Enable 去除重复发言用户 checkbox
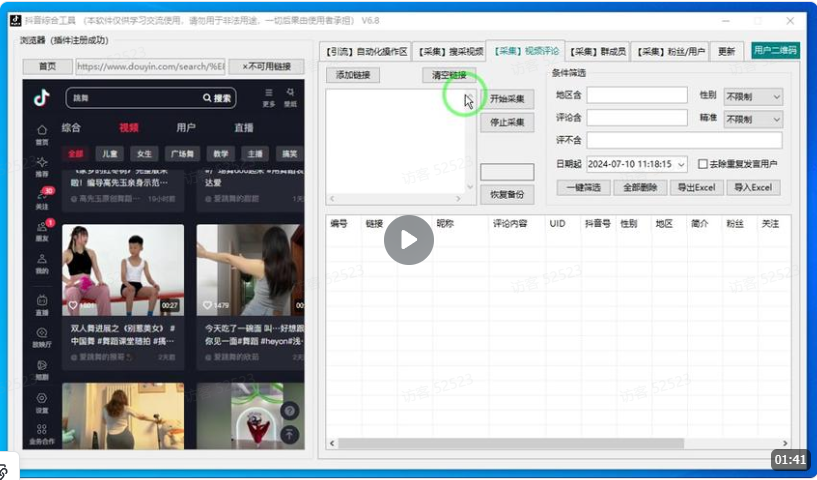The width and height of the screenshot is (817, 480). click(x=703, y=164)
